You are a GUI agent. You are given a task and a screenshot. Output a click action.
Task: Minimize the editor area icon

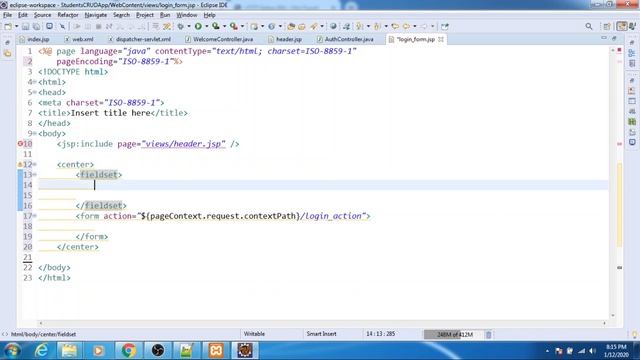[x=604, y=38]
